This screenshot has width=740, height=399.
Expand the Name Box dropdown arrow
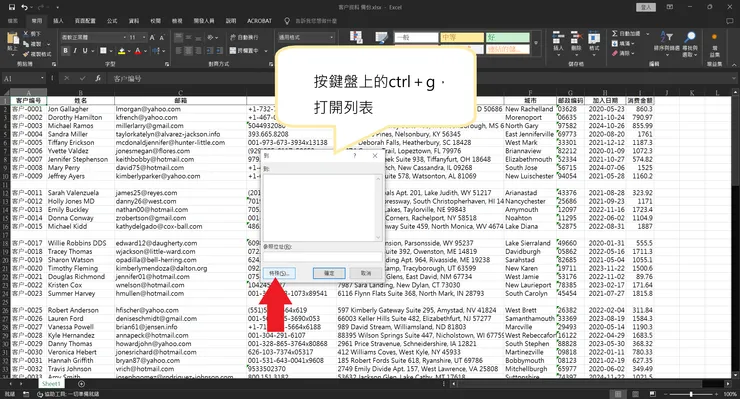(42, 78)
